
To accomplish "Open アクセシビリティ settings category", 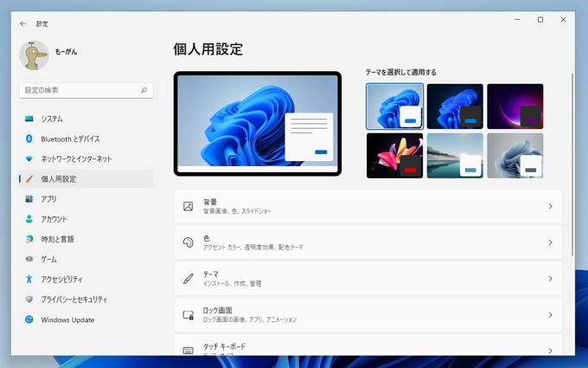I will (86, 279).
